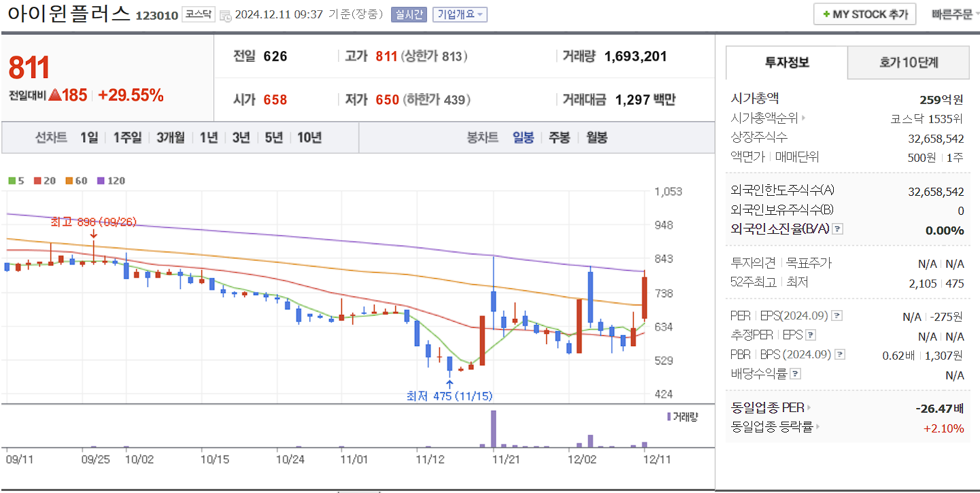The height and width of the screenshot is (493, 980).
Task: Click the arrow icon after 동일업종 PER
Action: click(809, 408)
